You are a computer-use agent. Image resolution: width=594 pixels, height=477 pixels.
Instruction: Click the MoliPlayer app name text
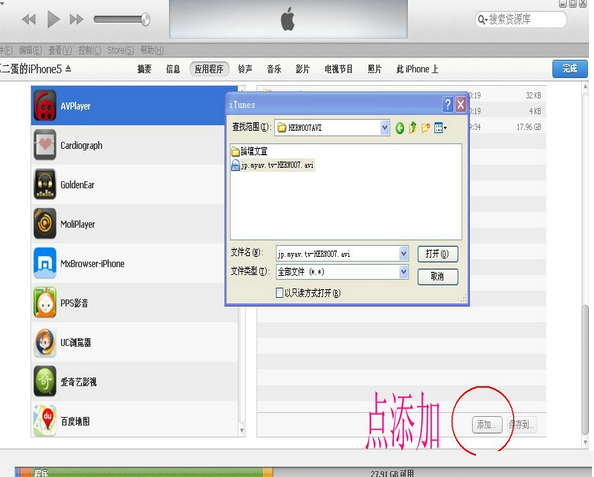78,224
